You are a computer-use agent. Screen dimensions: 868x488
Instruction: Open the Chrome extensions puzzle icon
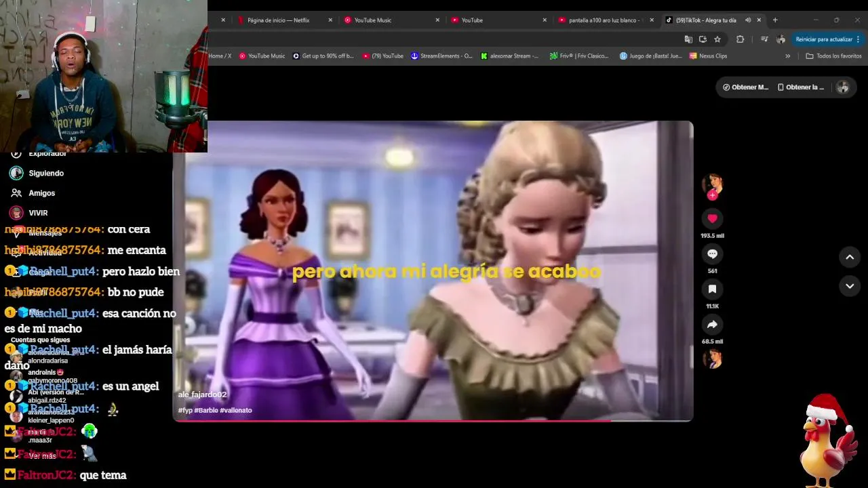(x=740, y=39)
